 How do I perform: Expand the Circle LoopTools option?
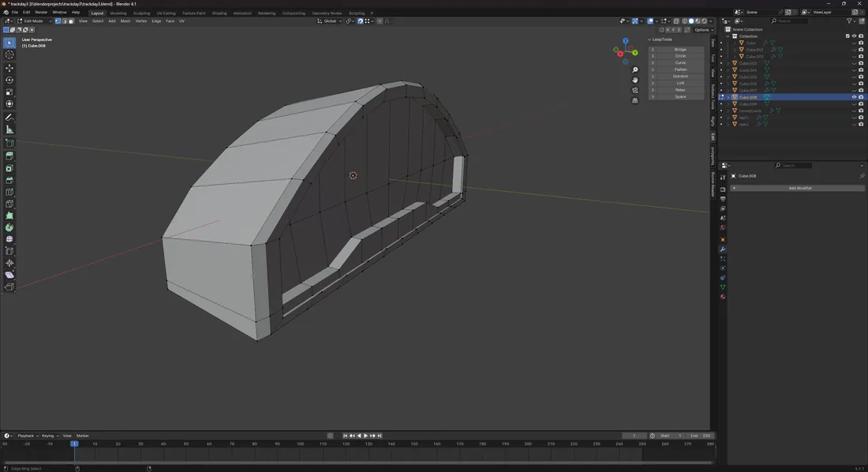[653, 56]
